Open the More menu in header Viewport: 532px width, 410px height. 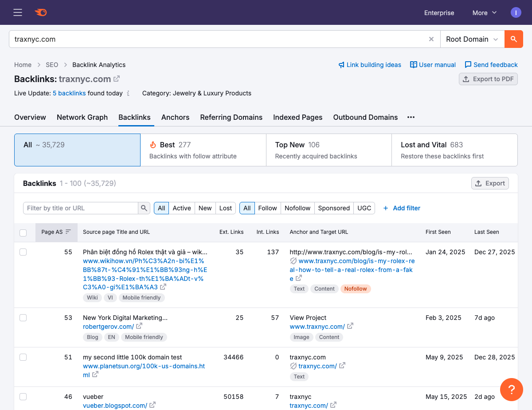(484, 13)
